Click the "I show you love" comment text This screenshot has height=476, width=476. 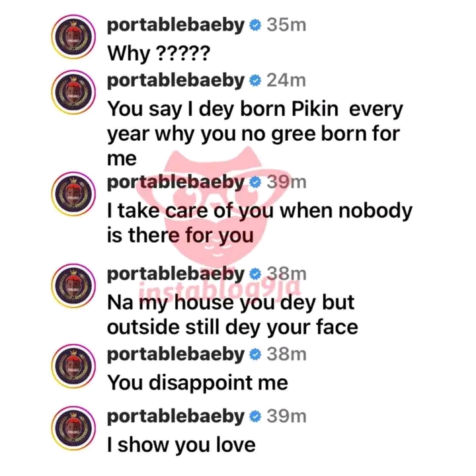pyautogui.click(x=182, y=444)
